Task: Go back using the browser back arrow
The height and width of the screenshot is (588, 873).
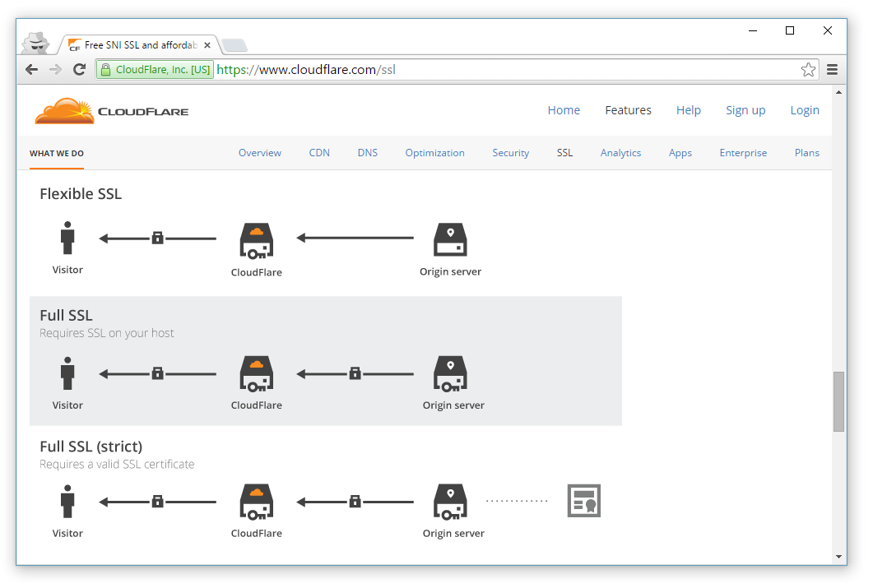Action: [x=31, y=69]
